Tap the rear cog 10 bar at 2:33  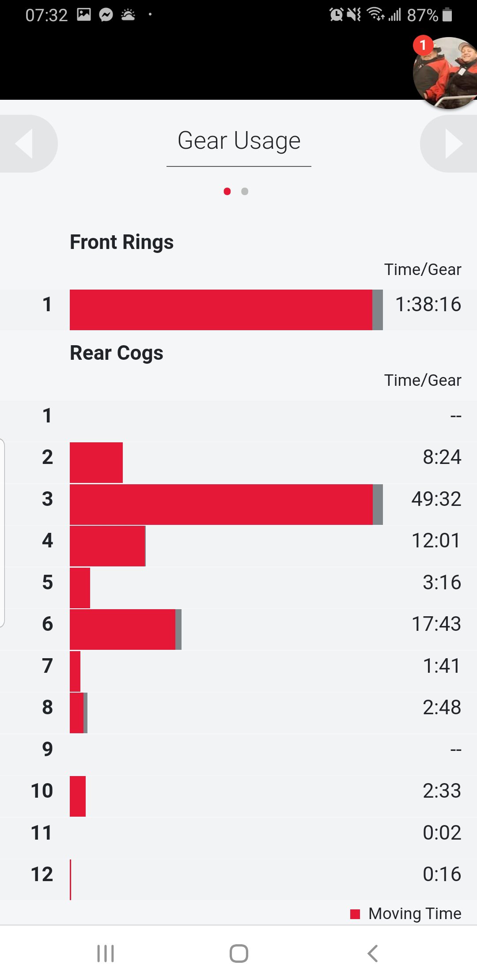pyautogui.click(x=78, y=796)
